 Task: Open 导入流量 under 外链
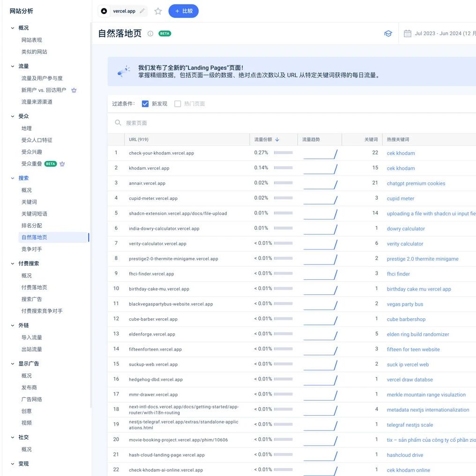pyautogui.click(x=31, y=337)
